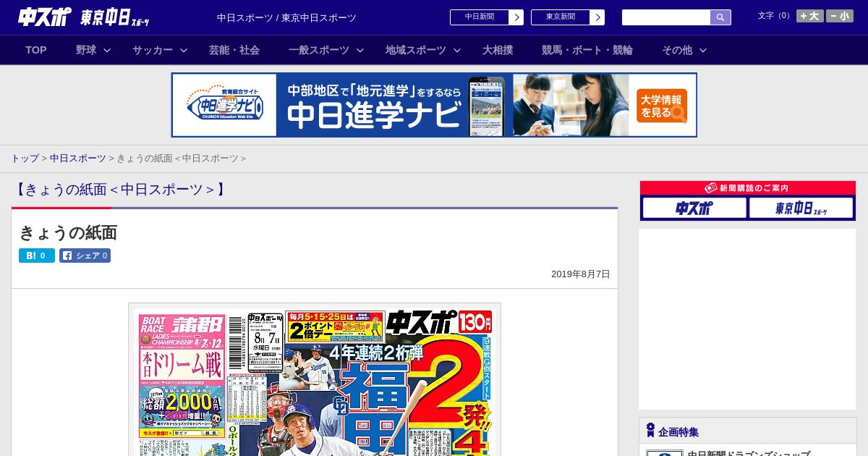Expand the 一般スポーツ dropdown chevron
This screenshot has width=868, height=456.
tap(360, 50)
